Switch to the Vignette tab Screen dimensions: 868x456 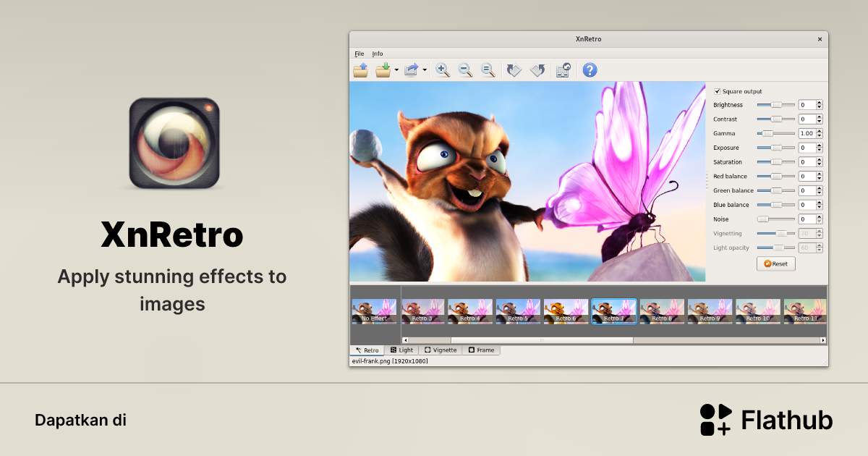[441, 350]
